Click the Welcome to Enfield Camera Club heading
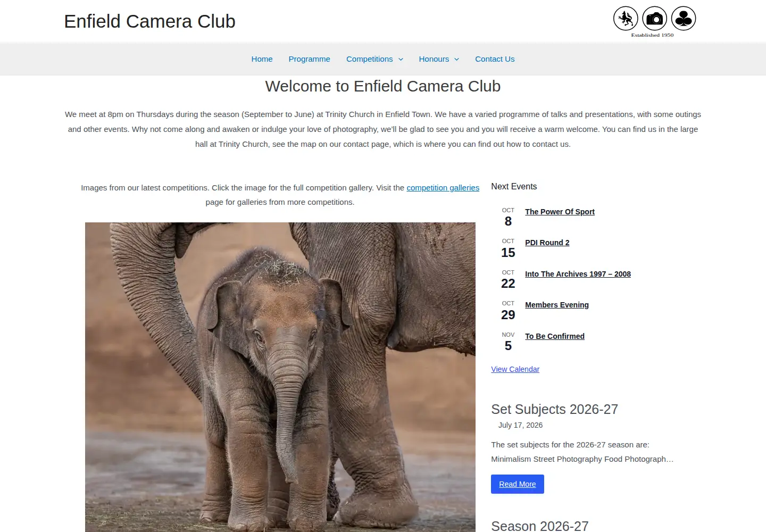 (x=383, y=86)
